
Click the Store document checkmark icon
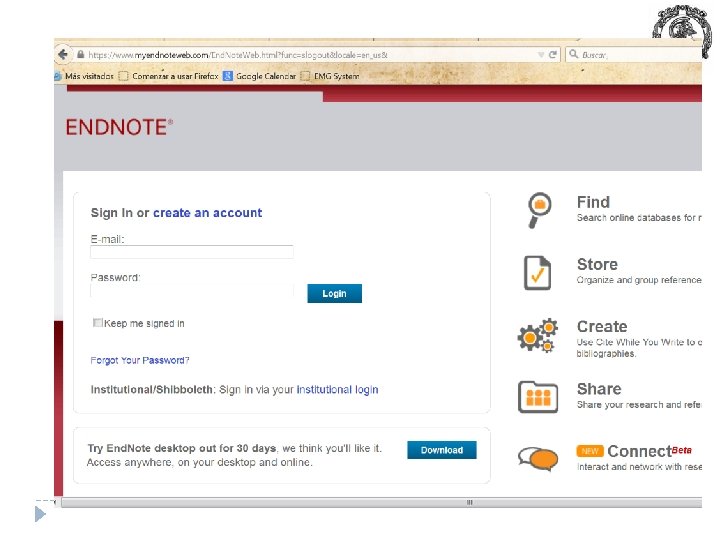click(537, 273)
